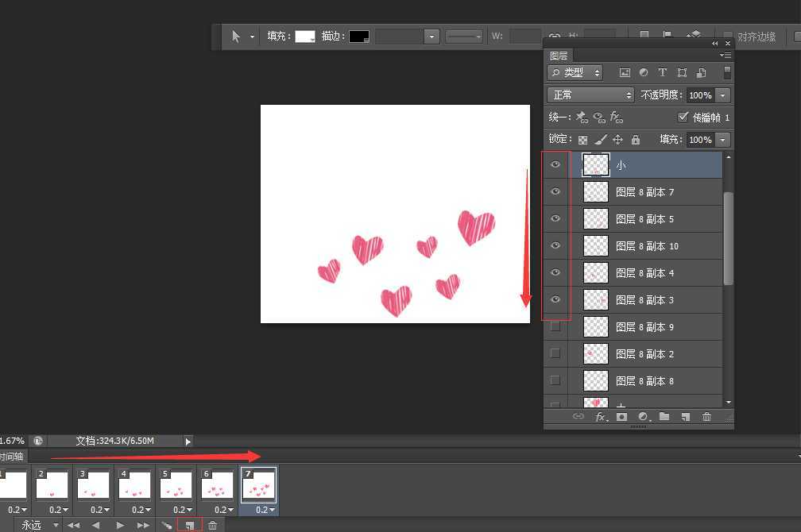Image resolution: width=801 pixels, height=532 pixels.
Task: Select frame 3 thumbnail in timeline
Action: (x=94, y=484)
